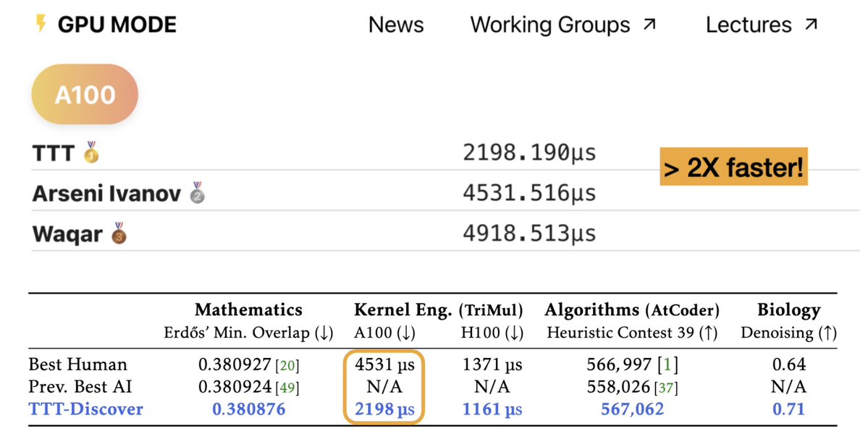Click the orange A100 badge
This screenshot has width=868, height=437.
[x=84, y=94]
